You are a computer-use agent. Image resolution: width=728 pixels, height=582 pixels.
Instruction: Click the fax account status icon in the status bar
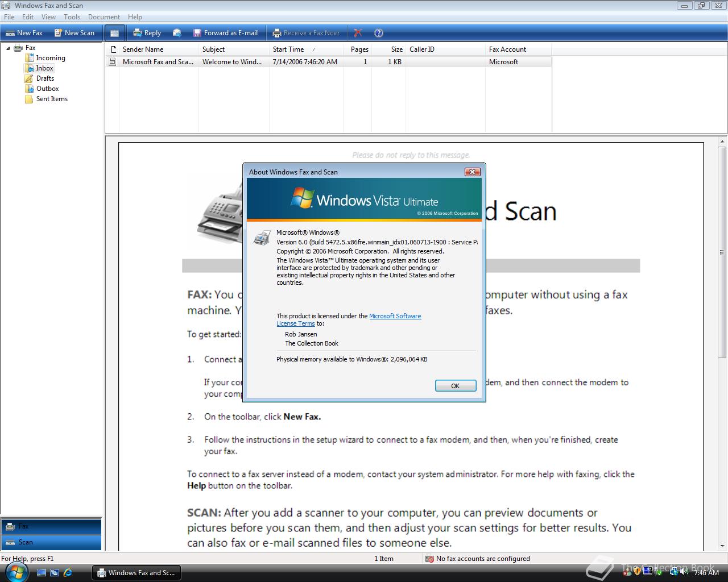click(x=429, y=559)
